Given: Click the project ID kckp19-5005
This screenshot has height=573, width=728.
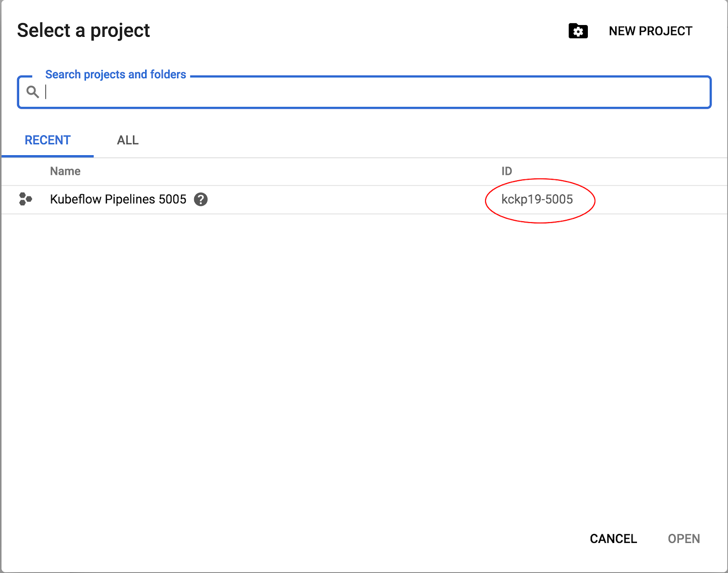Looking at the screenshot, I should [537, 199].
